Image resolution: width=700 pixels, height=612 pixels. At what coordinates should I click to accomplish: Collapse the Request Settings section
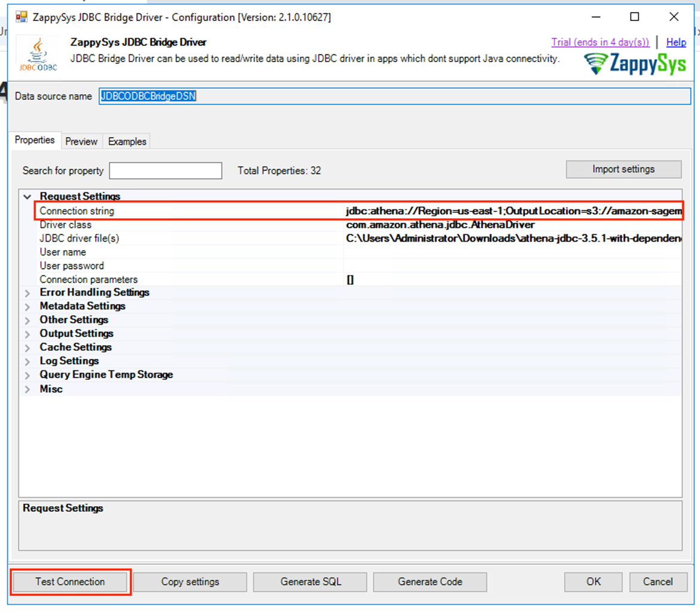coord(27,196)
